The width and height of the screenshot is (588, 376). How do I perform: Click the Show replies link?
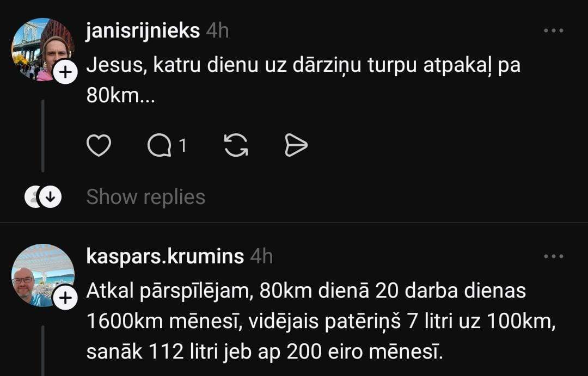145,197
